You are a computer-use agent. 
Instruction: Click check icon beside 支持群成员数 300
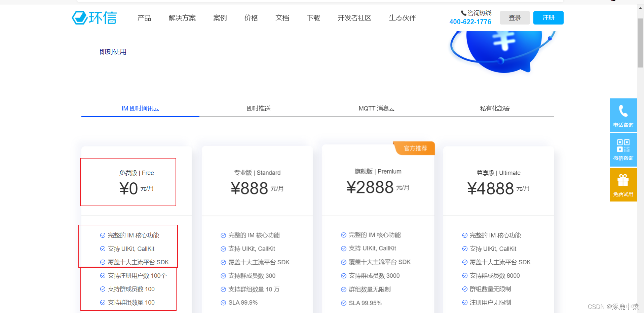[x=223, y=276]
